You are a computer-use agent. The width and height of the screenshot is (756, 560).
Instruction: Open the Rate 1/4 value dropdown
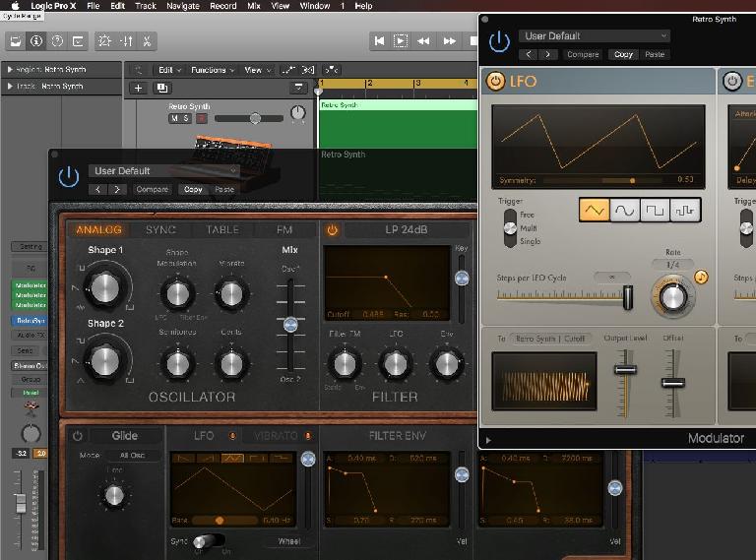pyautogui.click(x=672, y=265)
